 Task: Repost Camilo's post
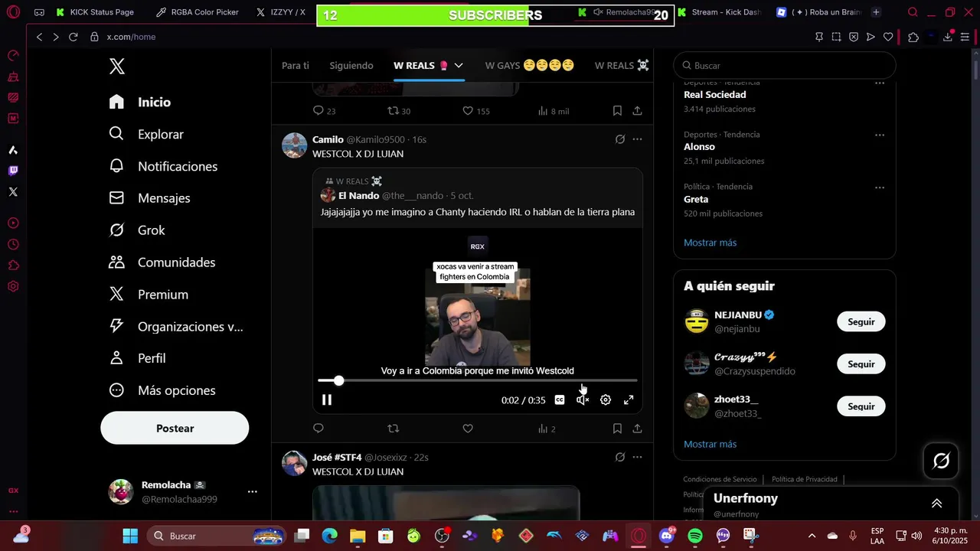pyautogui.click(x=394, y=429)
